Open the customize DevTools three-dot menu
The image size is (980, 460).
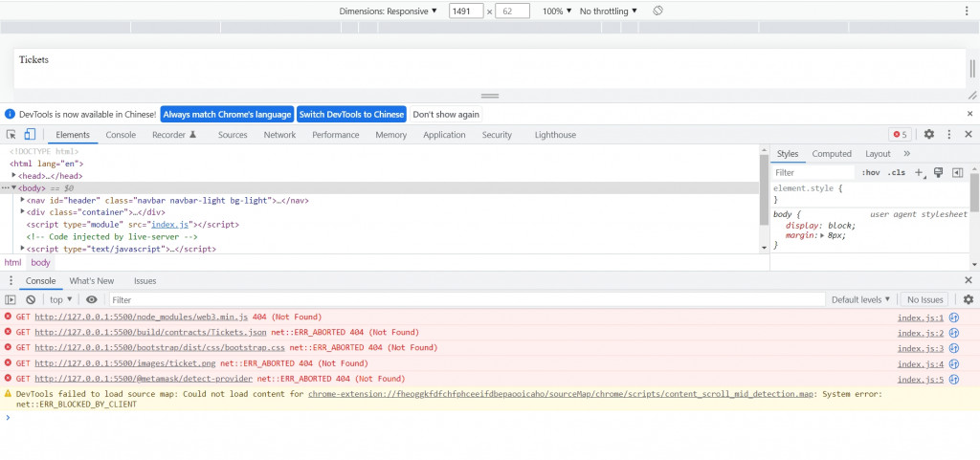click(949, 134)
